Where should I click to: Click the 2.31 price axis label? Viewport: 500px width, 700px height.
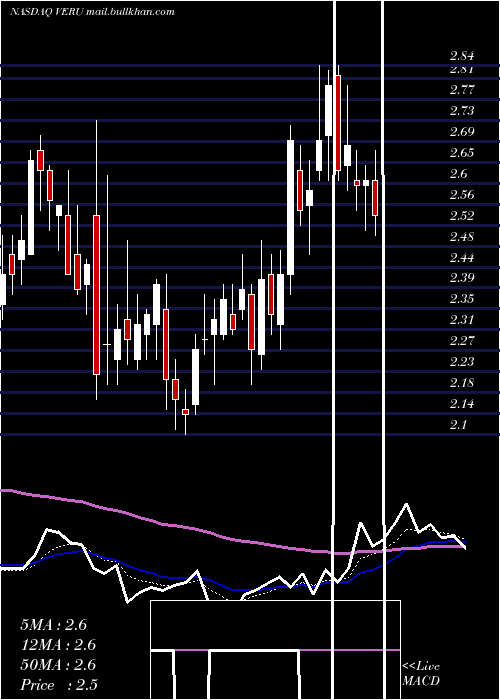[x=462, y=320]
